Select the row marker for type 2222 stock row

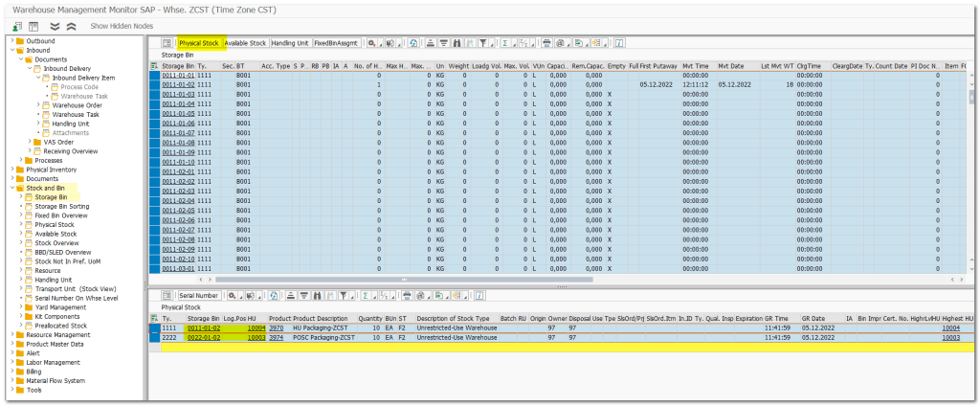pos(154,338)
